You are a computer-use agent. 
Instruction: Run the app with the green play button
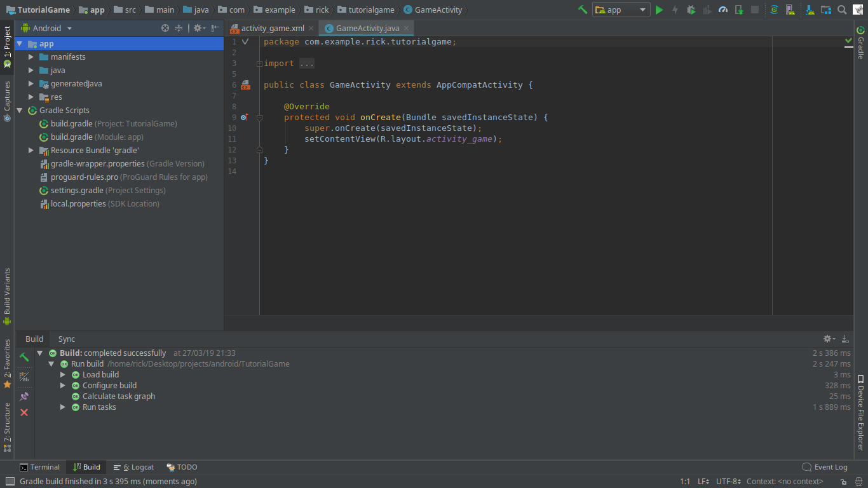click(x=659, y=10)
